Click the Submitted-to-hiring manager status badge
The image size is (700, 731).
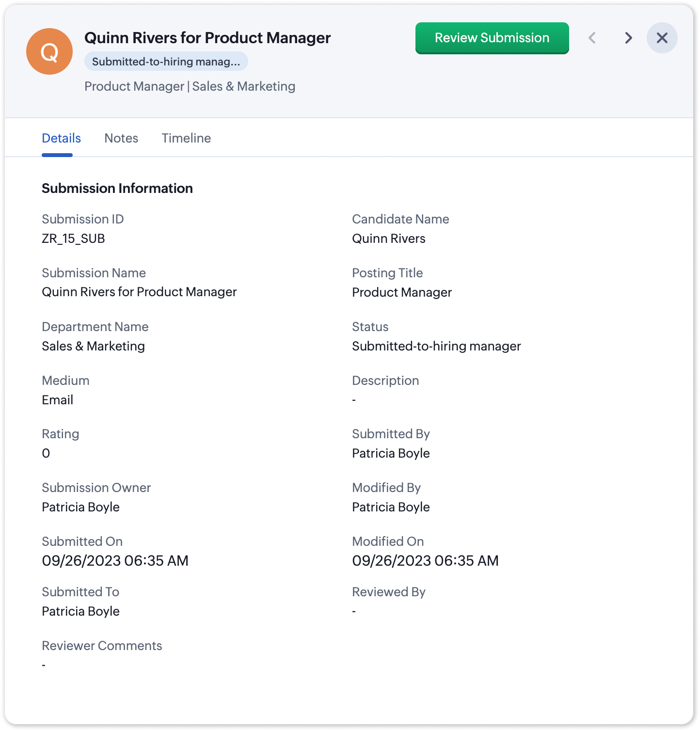(x=166, y=62)
